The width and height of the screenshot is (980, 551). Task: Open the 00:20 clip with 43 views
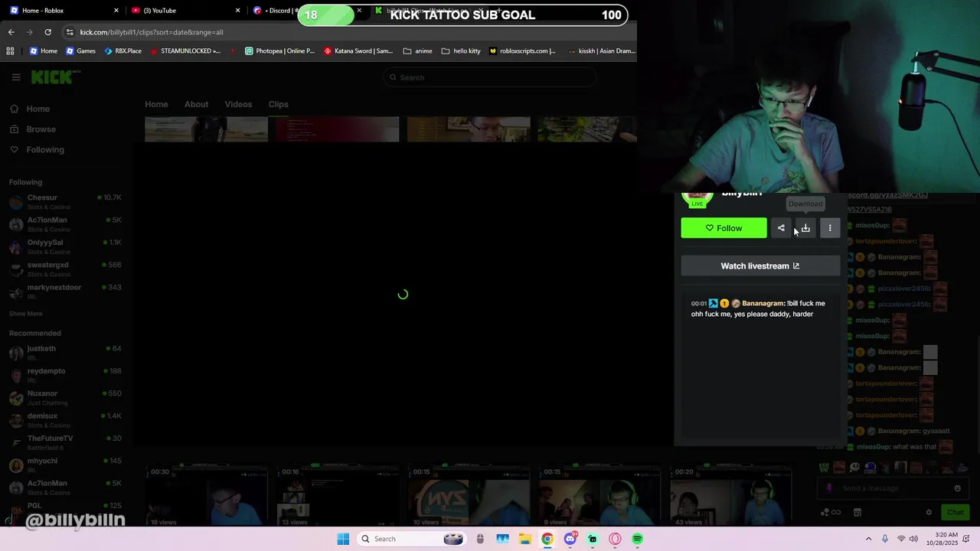click(x=731, y=495)
